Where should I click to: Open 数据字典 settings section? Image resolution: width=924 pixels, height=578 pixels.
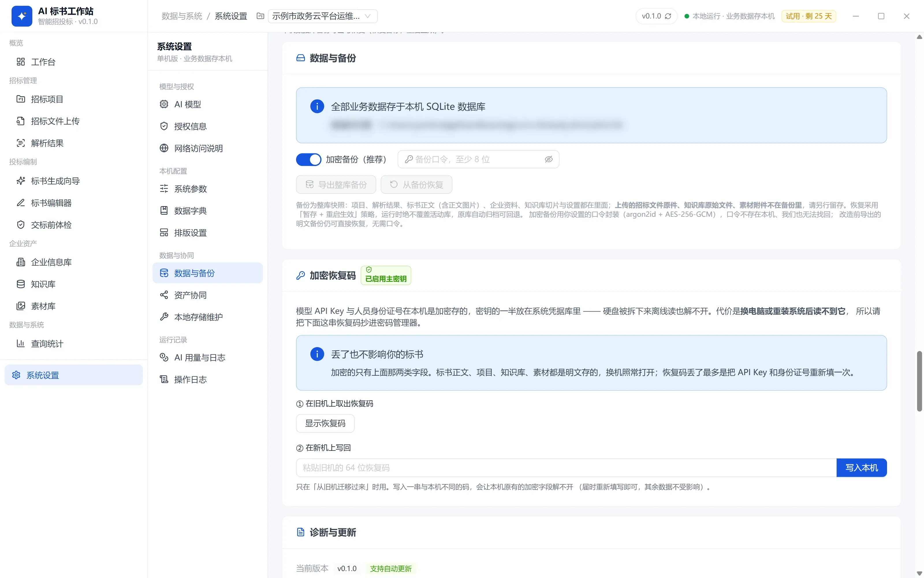[207, 211]
